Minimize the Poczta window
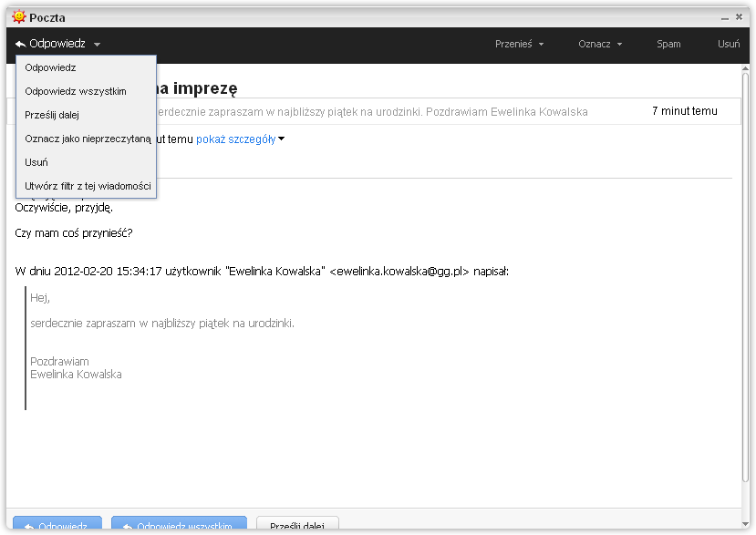756x535 pixels. 725,18
